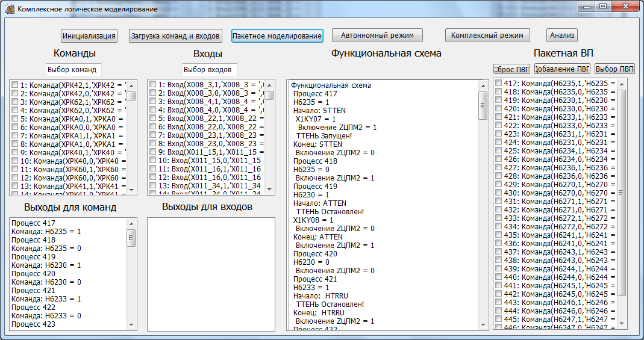Select batch item 444 Н6246,0 checkbox
This screenshot has width=644, height=340.
499,311
